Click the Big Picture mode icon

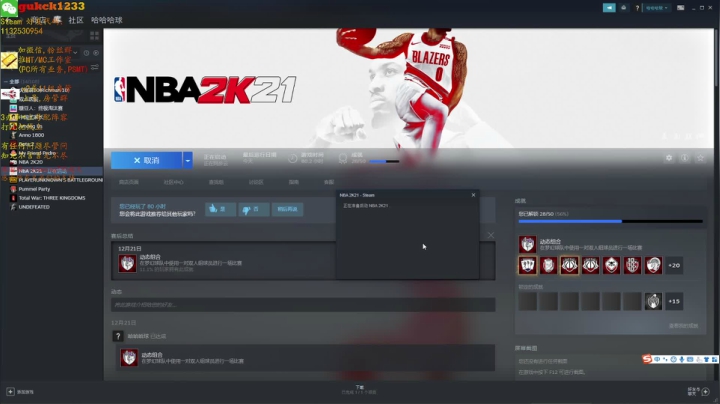click(x=681, y=8)
